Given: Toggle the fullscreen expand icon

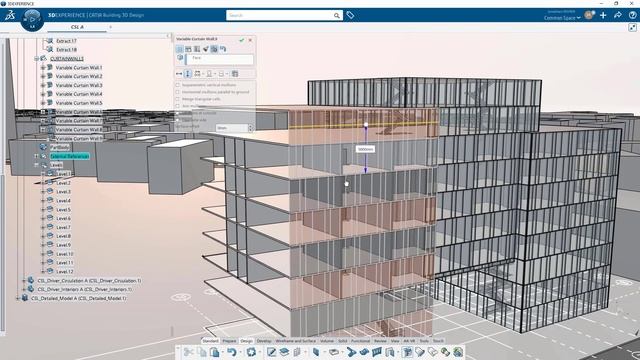Looking at the screenshot, I should click(632, 27).
